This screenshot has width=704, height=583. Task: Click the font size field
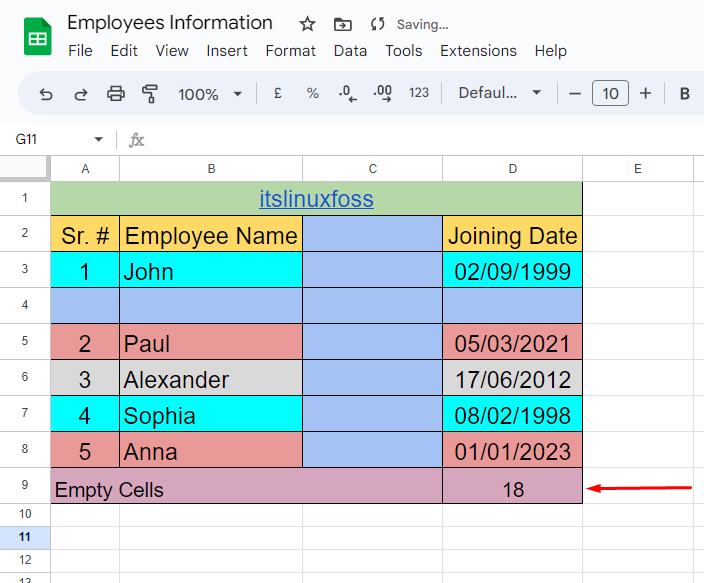tap(610, 93)
